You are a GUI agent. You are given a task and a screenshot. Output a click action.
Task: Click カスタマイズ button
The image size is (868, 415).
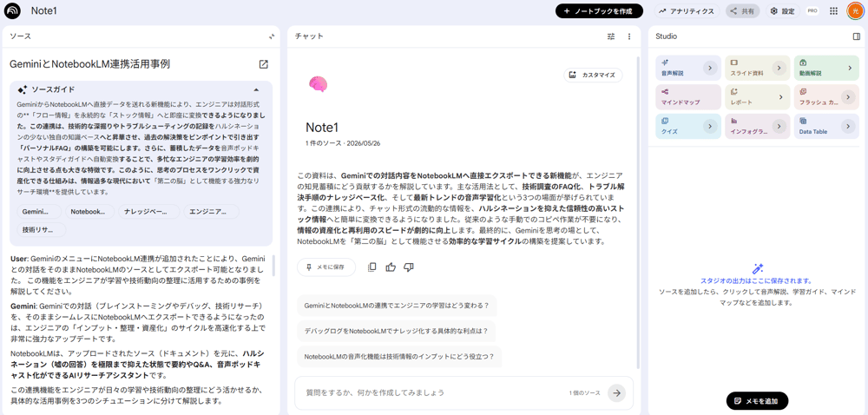593,75
